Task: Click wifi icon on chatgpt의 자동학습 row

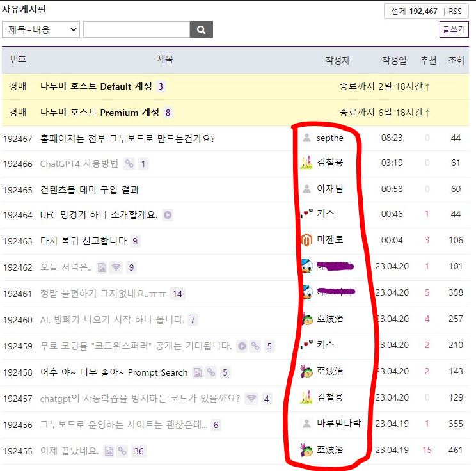Action: click(251, 399)
